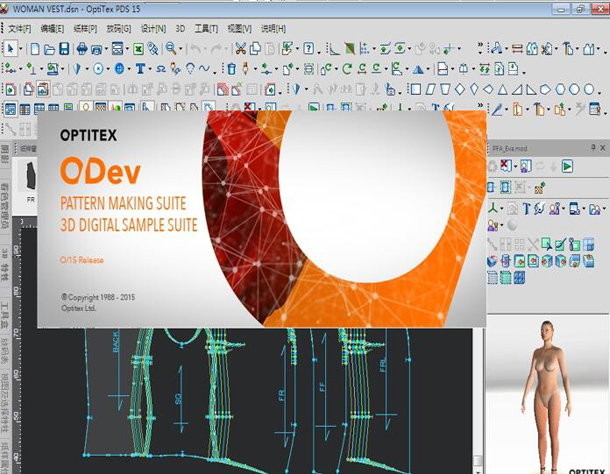Click the blue triangle pyramid icon
The width and height of the screenshot is (610, 474).
(x=418, y=70)
